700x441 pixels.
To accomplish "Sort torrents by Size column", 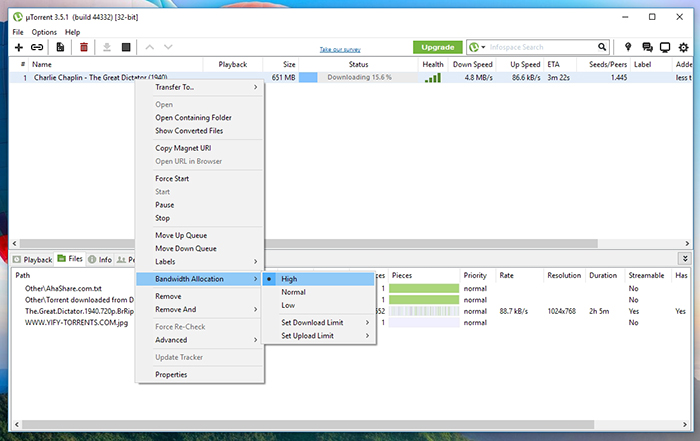I will coord(289,64).
